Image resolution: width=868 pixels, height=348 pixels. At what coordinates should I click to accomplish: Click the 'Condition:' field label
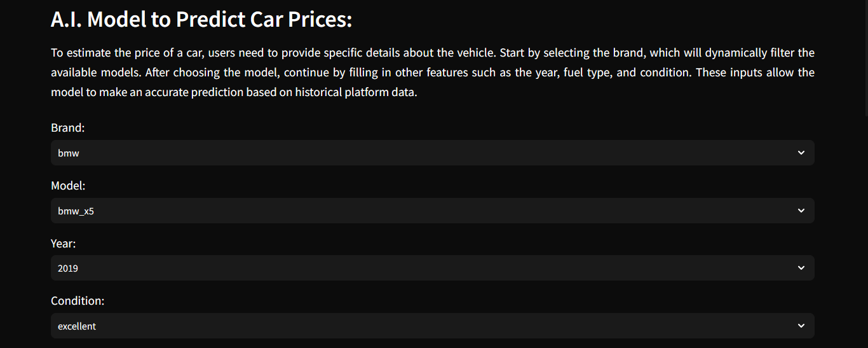pos(78,300)
